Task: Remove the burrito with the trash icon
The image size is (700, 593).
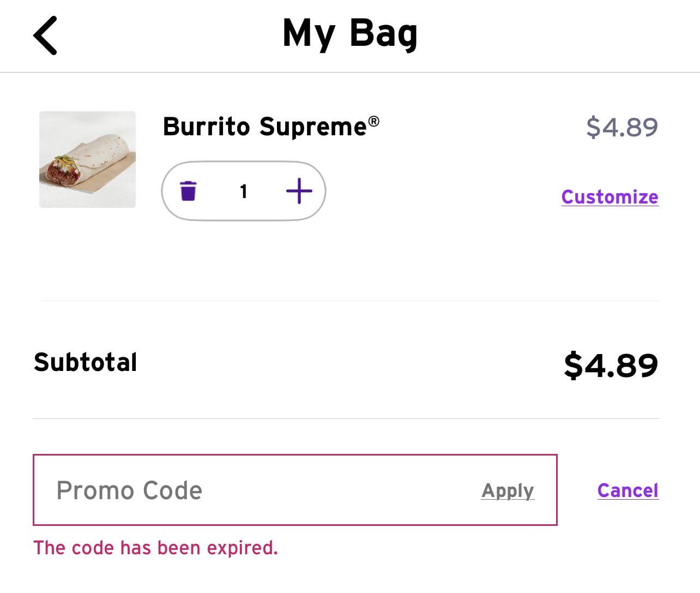Action: [x=188, y=191]
